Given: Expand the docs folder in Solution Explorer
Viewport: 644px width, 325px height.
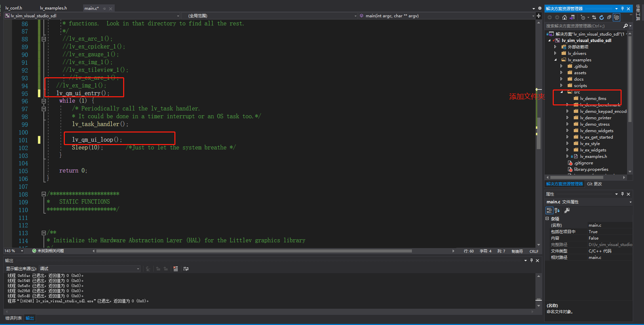Looking at the screenshot, I should [x=562, y=79].
